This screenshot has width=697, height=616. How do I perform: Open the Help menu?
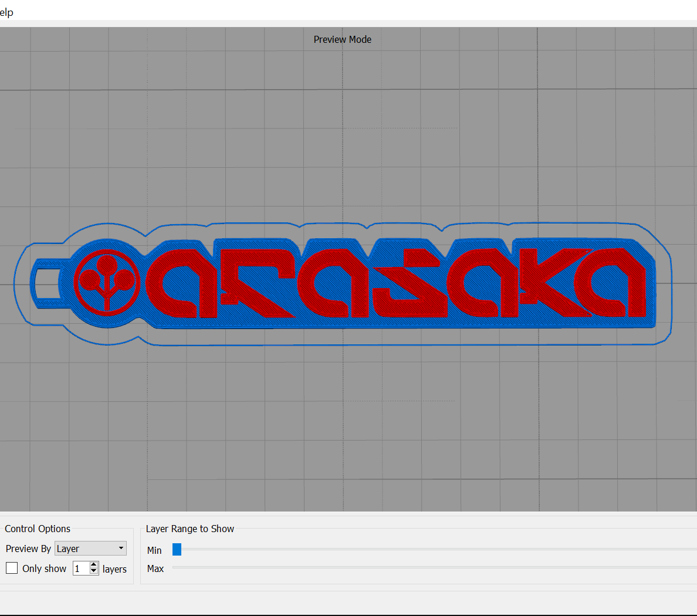pos(6,12)
